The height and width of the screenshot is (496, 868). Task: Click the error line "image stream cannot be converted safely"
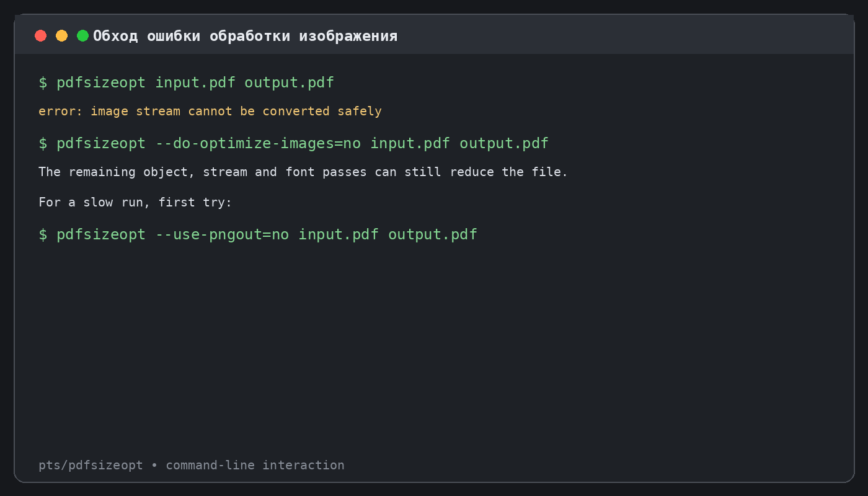coord(210,112)
